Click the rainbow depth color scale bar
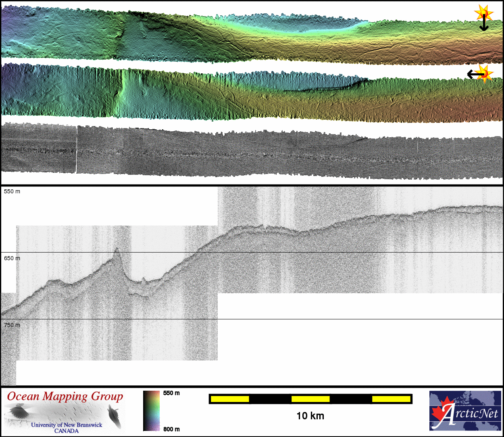This screenshot has width=504, height=437. point(151,411)
